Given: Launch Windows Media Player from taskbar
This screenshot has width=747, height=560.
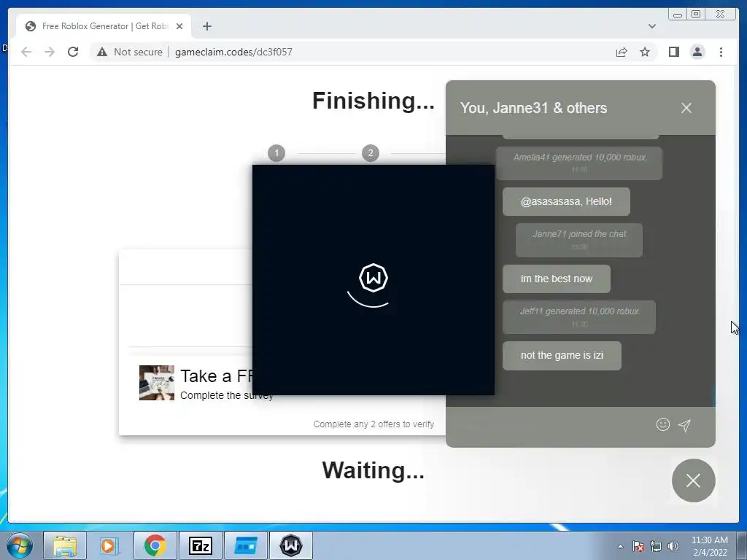Looking at the screenshot, I should pyautogui.click(x=109, y=545).
